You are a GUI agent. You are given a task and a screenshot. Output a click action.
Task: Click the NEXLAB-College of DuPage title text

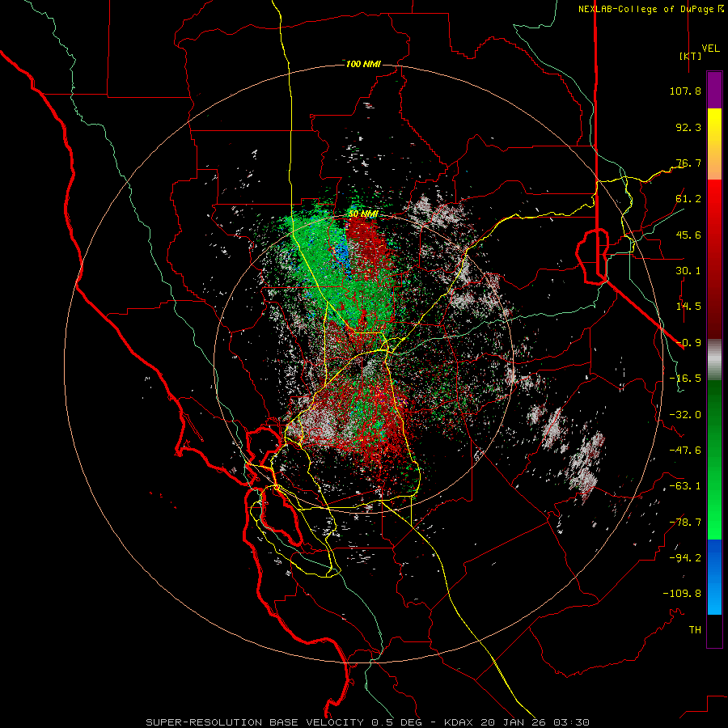click(x=645, y=9)
